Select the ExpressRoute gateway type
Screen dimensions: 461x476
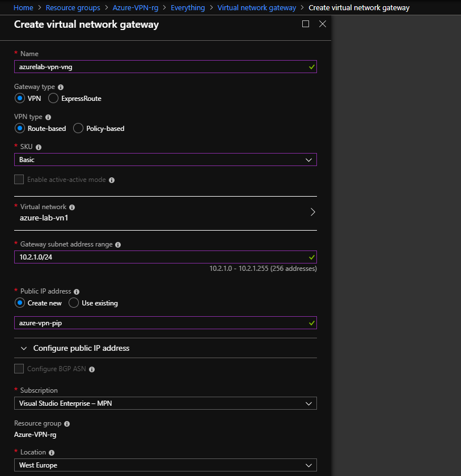[53, 98]
